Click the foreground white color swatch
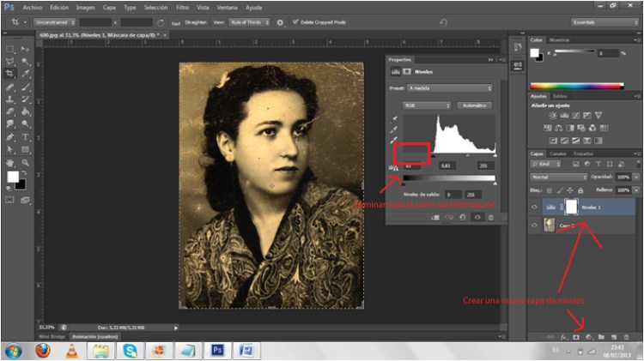Image resolution: width=644 pixels, height=361 pixels. point(13,177)
